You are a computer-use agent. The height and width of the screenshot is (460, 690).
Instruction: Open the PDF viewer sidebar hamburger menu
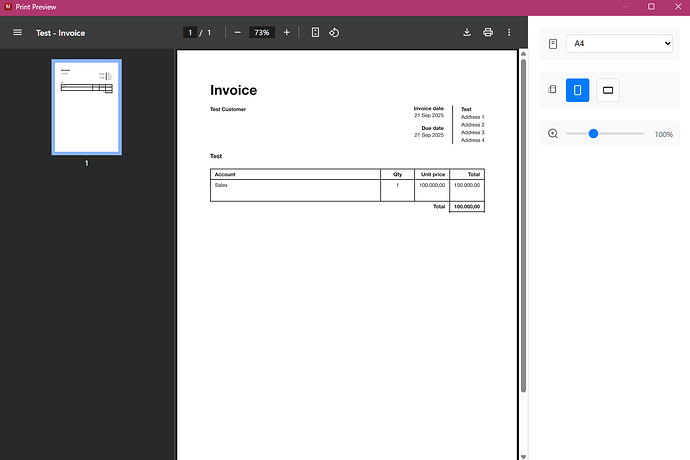(x=18, y=33)
